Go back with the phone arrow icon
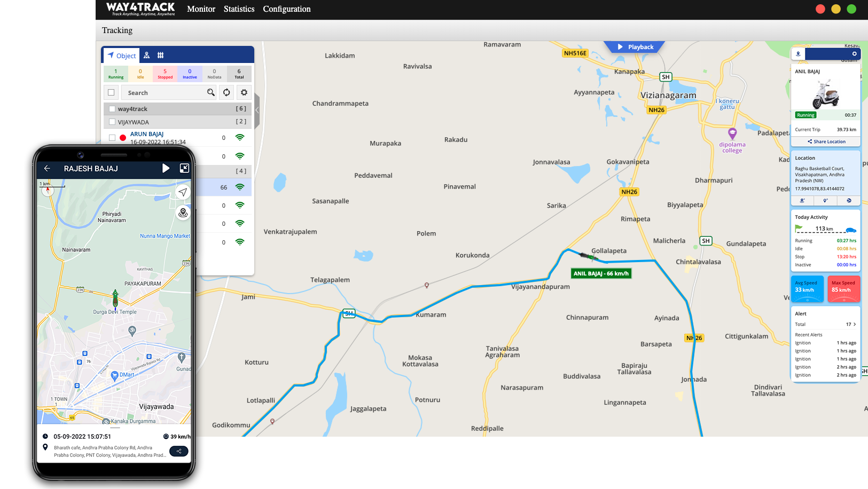This screenshot has width=868, height=489. tap(47, 168)
